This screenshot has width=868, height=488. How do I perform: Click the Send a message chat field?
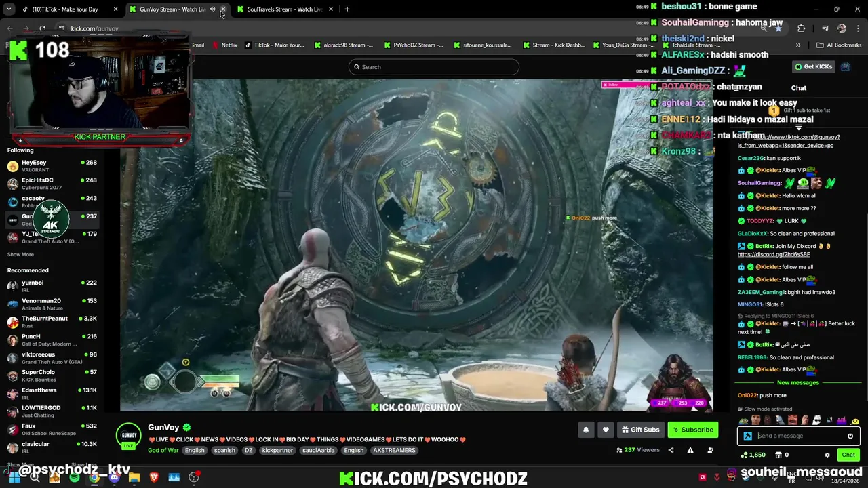point(800,436)
